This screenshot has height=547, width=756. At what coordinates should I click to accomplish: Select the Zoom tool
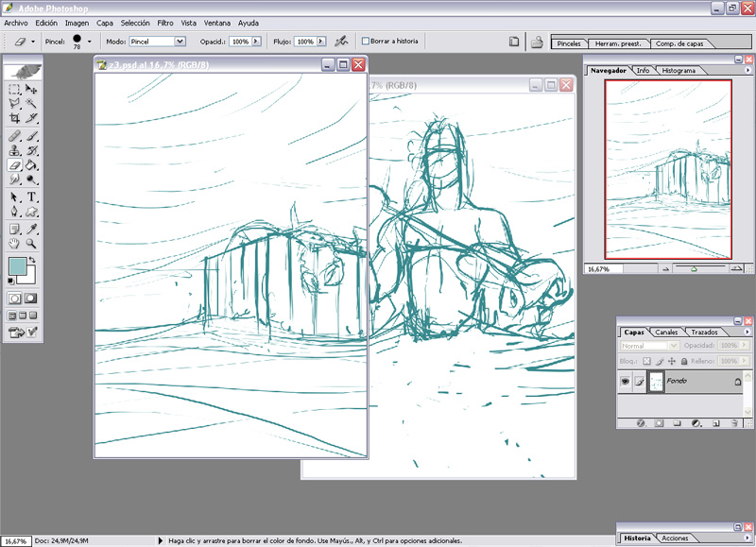coord(31,244)
